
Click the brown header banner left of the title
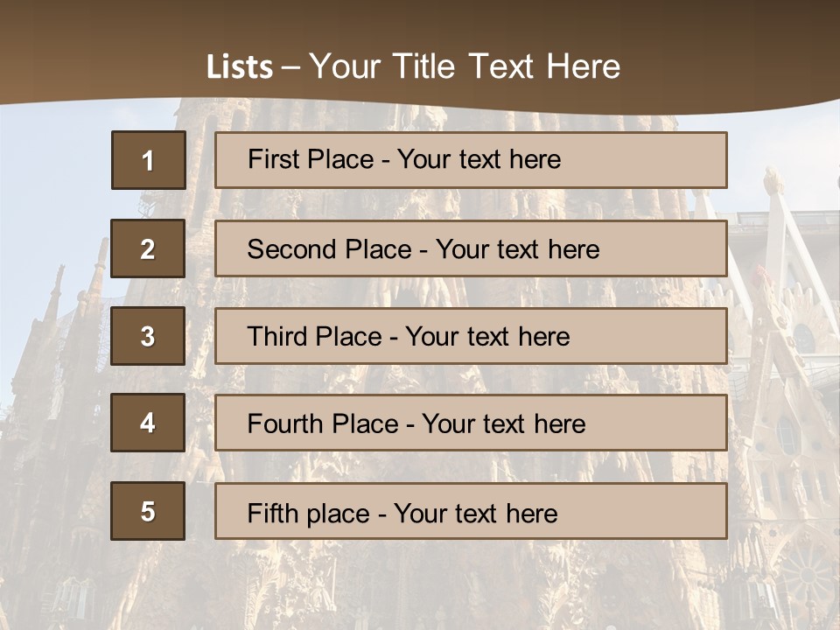pos(87,52)
